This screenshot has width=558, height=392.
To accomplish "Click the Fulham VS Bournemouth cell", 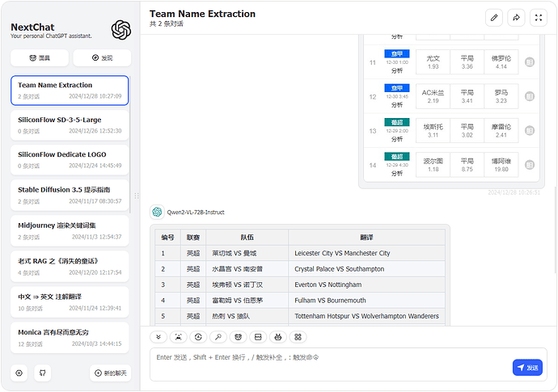I will coord(366,300).
